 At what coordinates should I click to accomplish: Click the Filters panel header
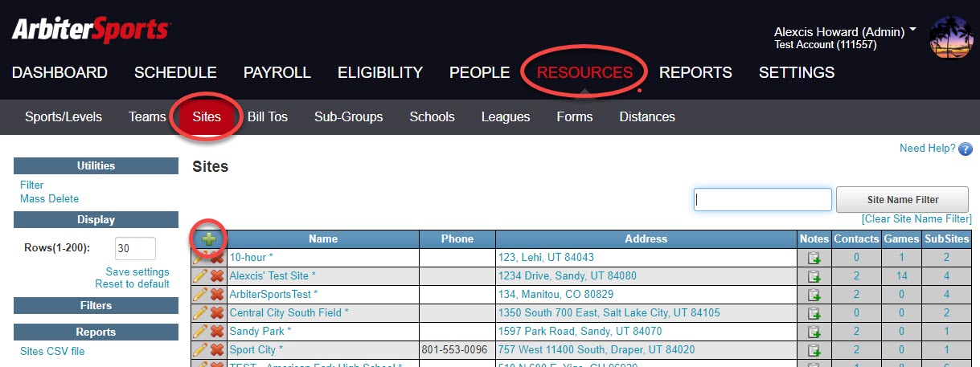(96, 305)
